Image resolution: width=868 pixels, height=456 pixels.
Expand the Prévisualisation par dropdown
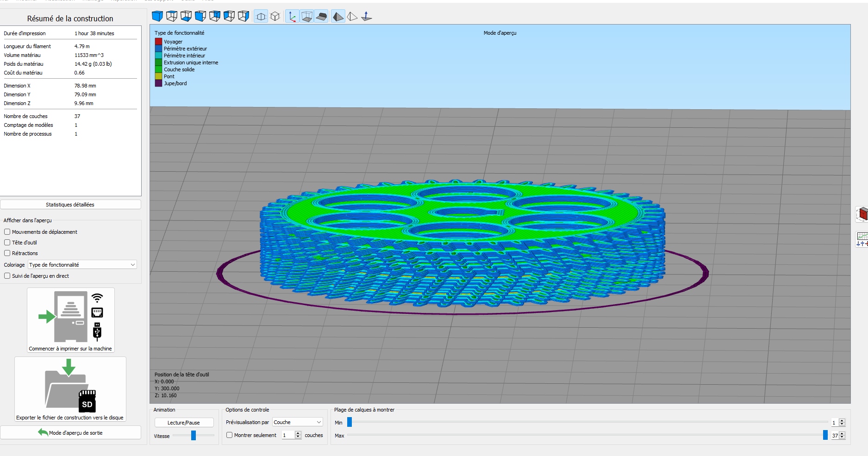tap(297, 422)
